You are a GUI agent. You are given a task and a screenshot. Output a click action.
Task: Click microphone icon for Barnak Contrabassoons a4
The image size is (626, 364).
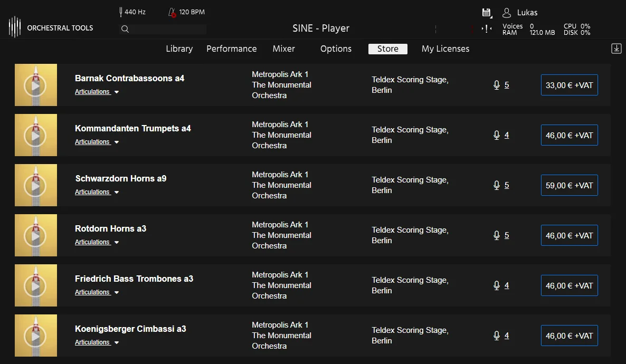tap(497, 85)
